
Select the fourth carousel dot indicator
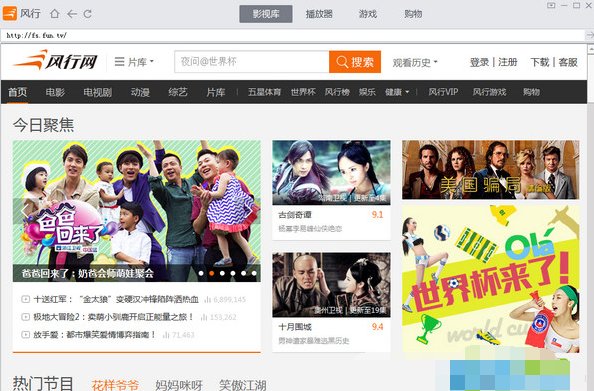point(233,273)
